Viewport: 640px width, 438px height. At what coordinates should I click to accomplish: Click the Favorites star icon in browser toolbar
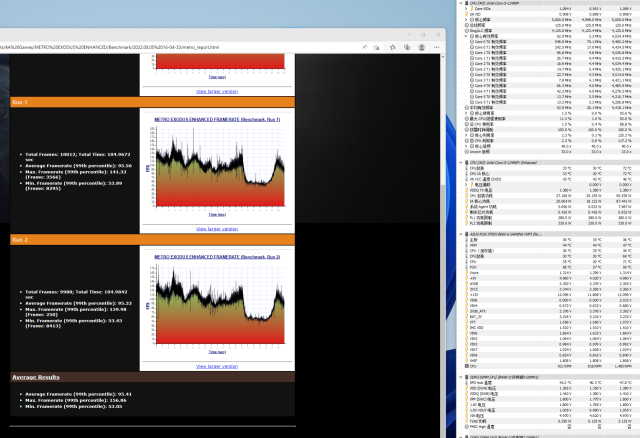point(393,47)
